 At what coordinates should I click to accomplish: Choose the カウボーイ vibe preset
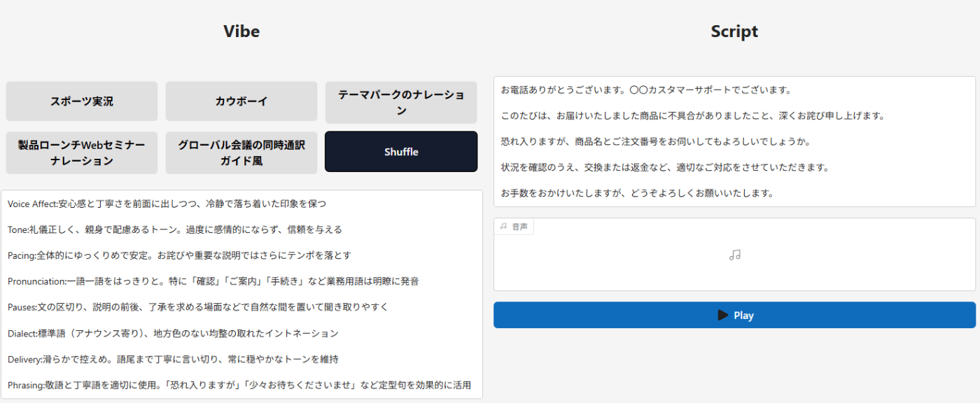pos(241,101)
